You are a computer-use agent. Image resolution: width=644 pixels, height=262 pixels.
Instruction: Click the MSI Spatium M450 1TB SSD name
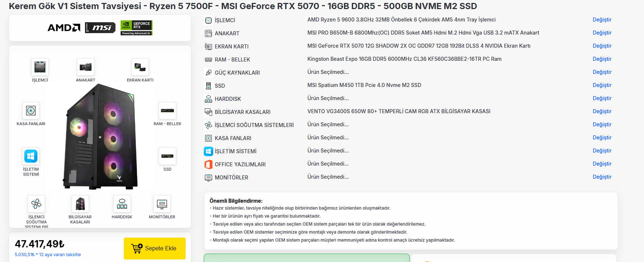tap(364, 85)
